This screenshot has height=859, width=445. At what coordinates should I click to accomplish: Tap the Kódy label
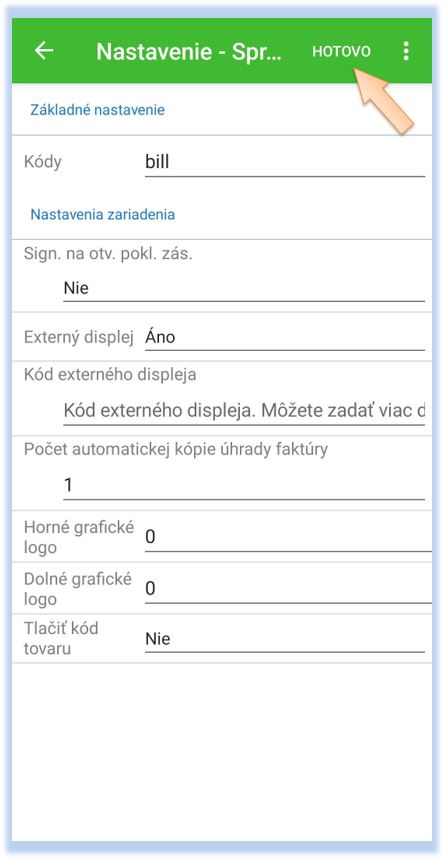coord(43,162)
